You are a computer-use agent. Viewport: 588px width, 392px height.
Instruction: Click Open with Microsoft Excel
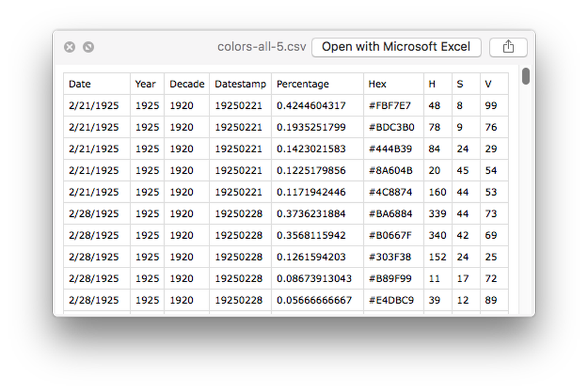point(396,47)
